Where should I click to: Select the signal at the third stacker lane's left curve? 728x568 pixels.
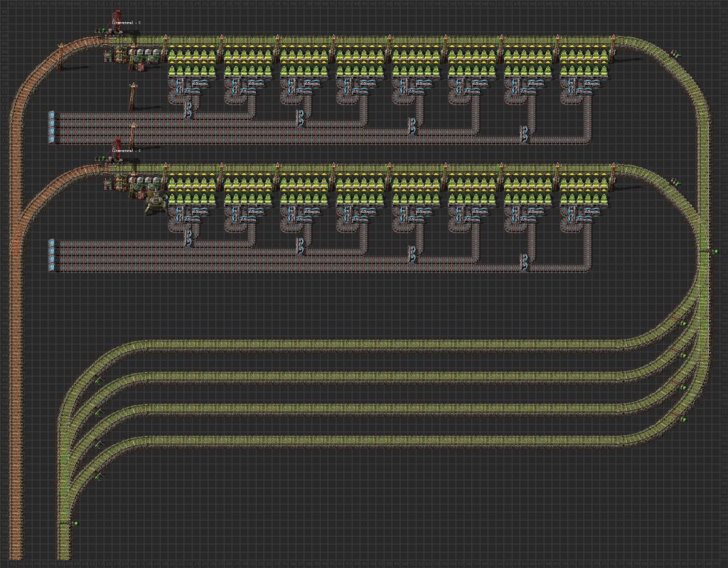(98, 445)
